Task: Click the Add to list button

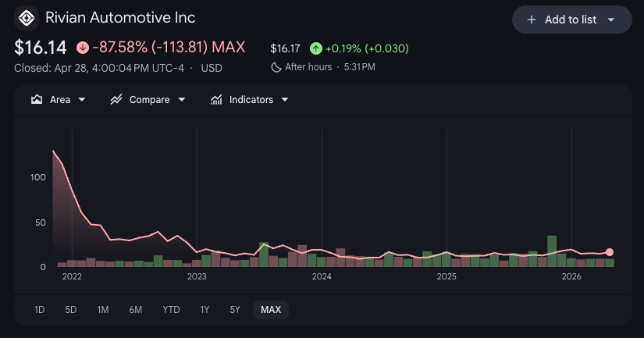Action: [571, 20]
